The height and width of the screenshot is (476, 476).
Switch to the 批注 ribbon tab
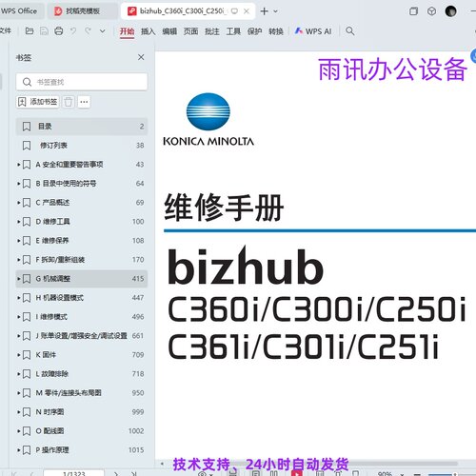pos(212,31)
